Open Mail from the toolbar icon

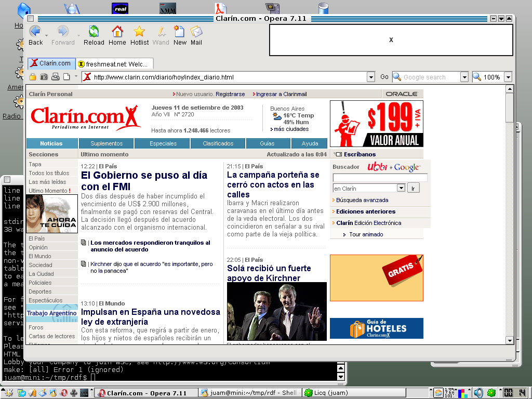tap(196, 31)
